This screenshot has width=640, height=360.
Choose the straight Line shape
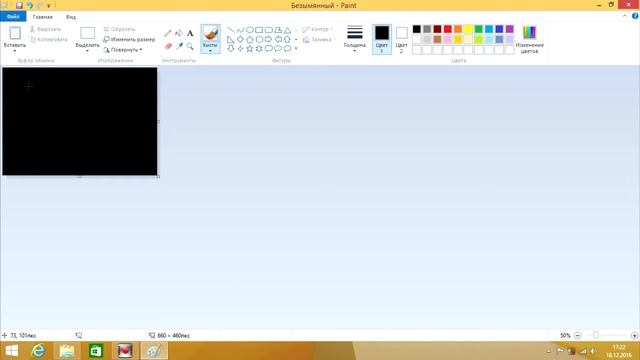pyautogui.click(x=231, y=30)
